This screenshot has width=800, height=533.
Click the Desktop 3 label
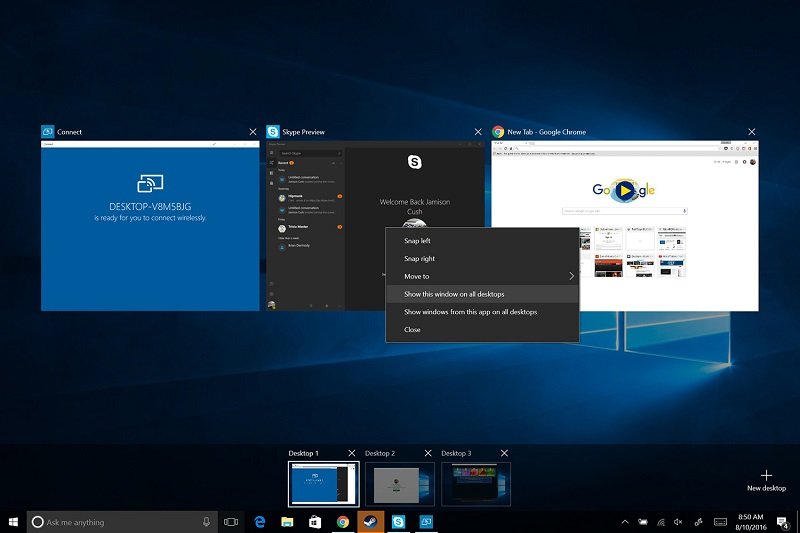click(x=456, y=453)
